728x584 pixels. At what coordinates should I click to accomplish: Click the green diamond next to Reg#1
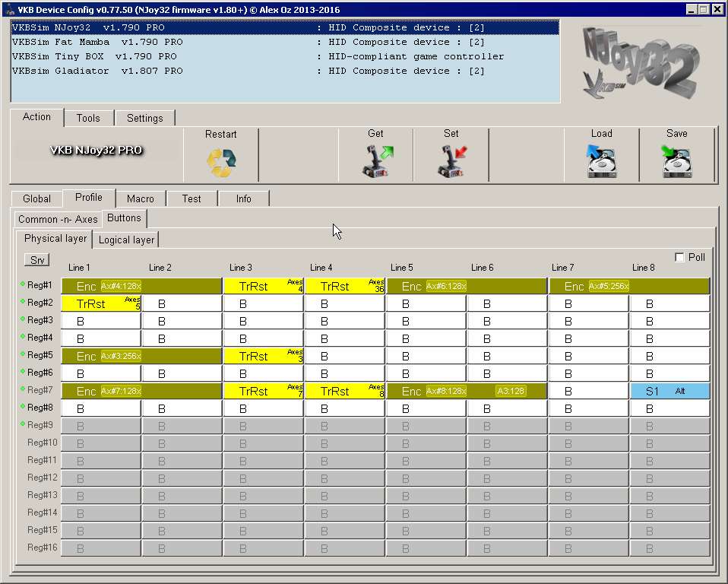(x=22, y=284)
